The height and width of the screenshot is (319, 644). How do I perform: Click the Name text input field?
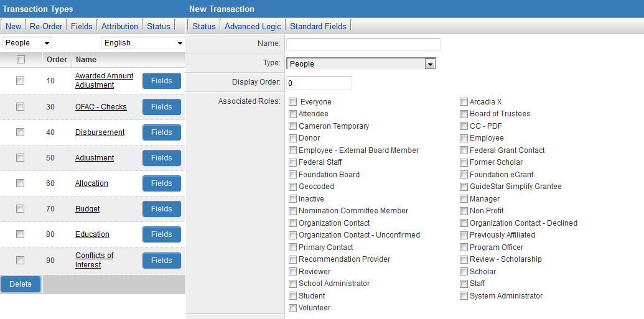click(363, 44)
